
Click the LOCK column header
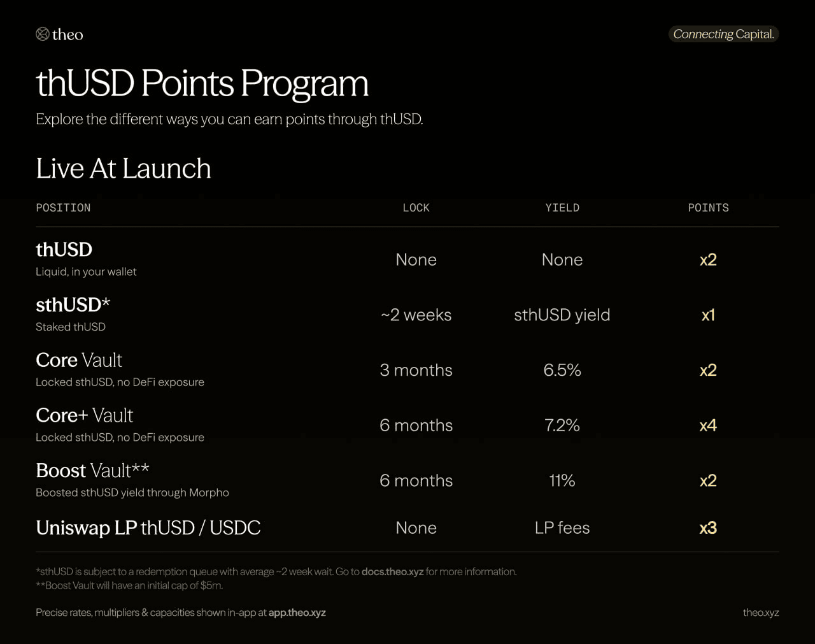tap(416, 208)
